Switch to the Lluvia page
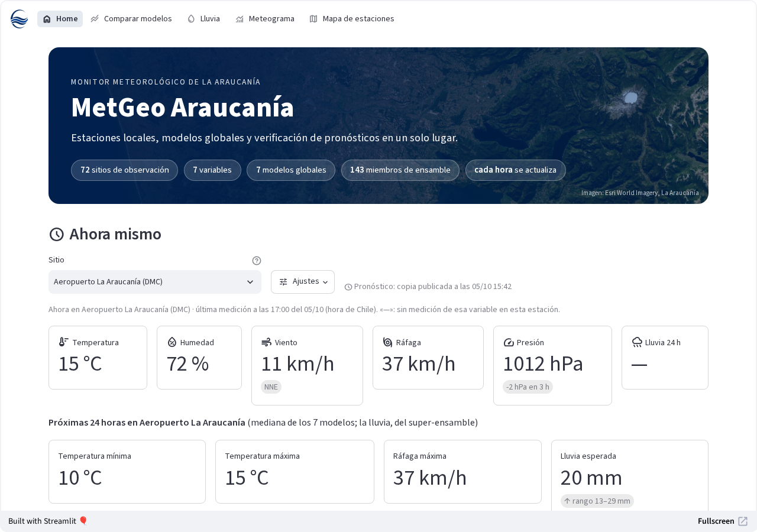 coord(203,19)
